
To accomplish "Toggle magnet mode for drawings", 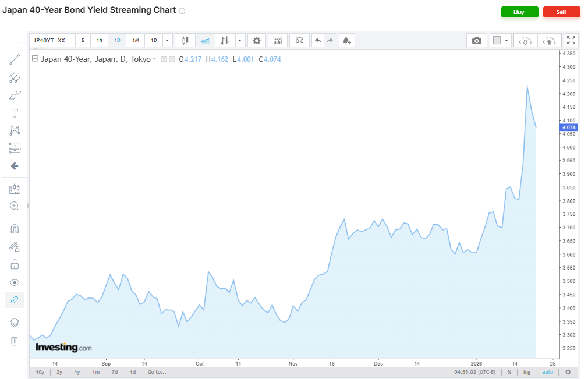I will point(15,228).
